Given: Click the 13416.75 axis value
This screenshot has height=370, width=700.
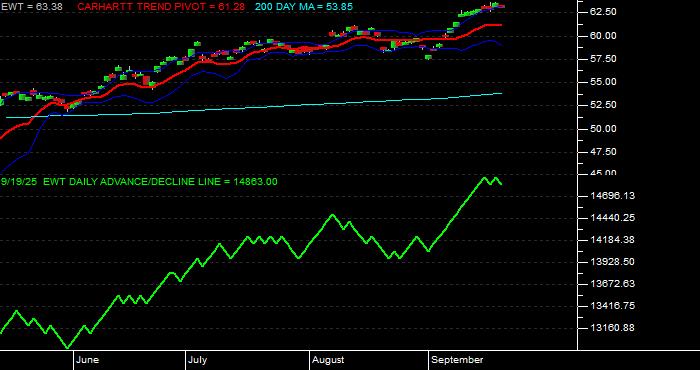Looking at the screenshot, I should point(613,306).
